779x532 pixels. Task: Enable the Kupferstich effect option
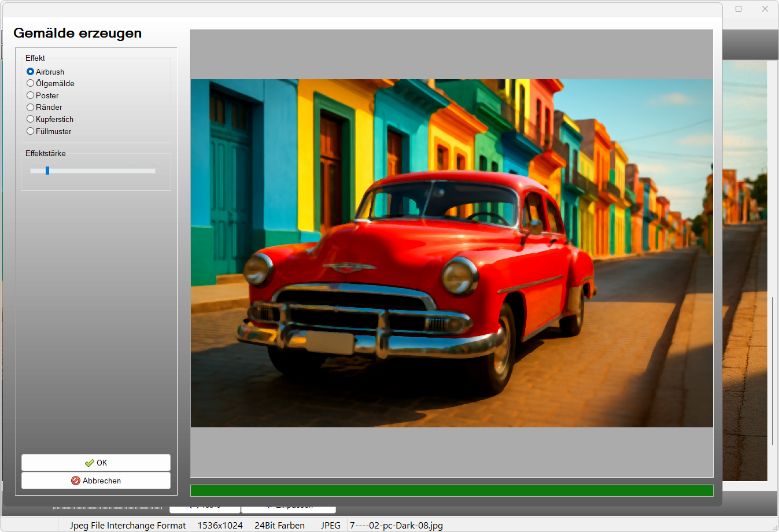click(31, 119)
